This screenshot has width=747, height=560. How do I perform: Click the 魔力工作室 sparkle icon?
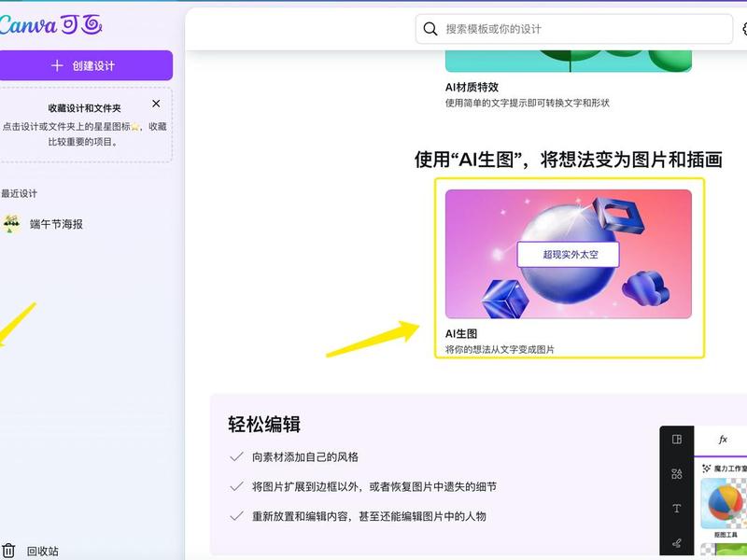[707, 469]
